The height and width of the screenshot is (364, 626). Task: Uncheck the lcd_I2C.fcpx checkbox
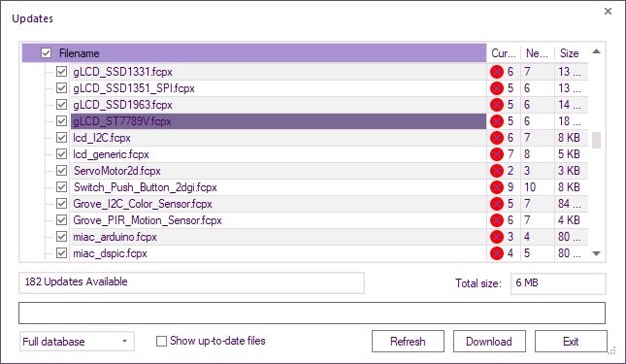click(61, 137)
